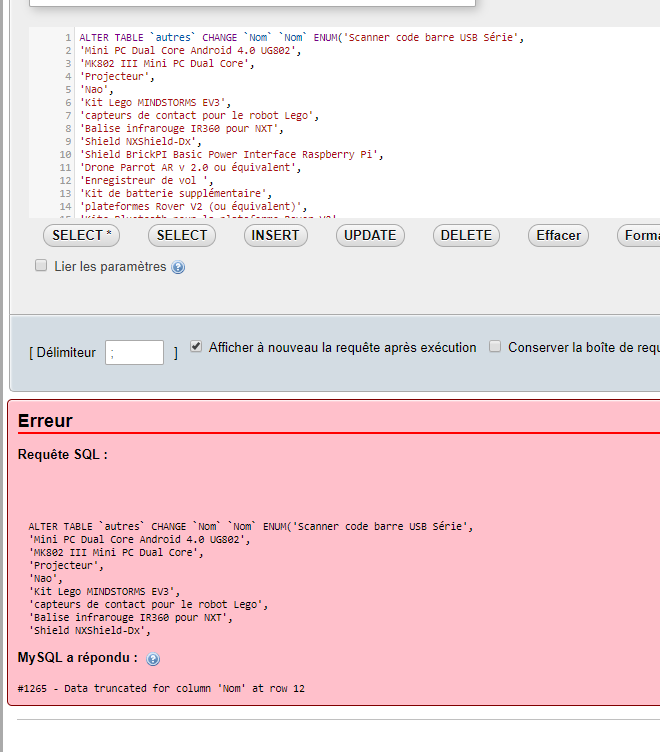Image resolution: width=660 pixels, height=752 pixels.
Task: Insert an INSERT query template
Action: click(x=275, y=235)
